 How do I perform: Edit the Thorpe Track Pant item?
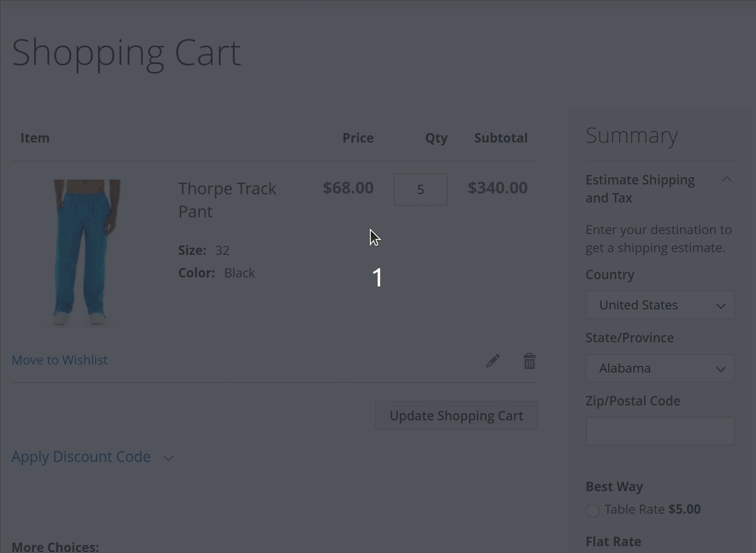click(x=493, y=360)
